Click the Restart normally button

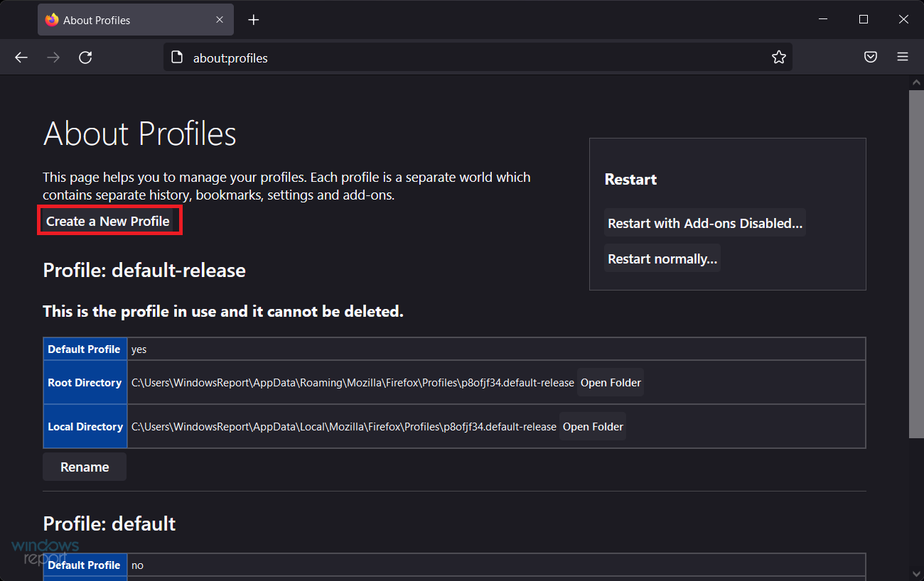[662, 259]
